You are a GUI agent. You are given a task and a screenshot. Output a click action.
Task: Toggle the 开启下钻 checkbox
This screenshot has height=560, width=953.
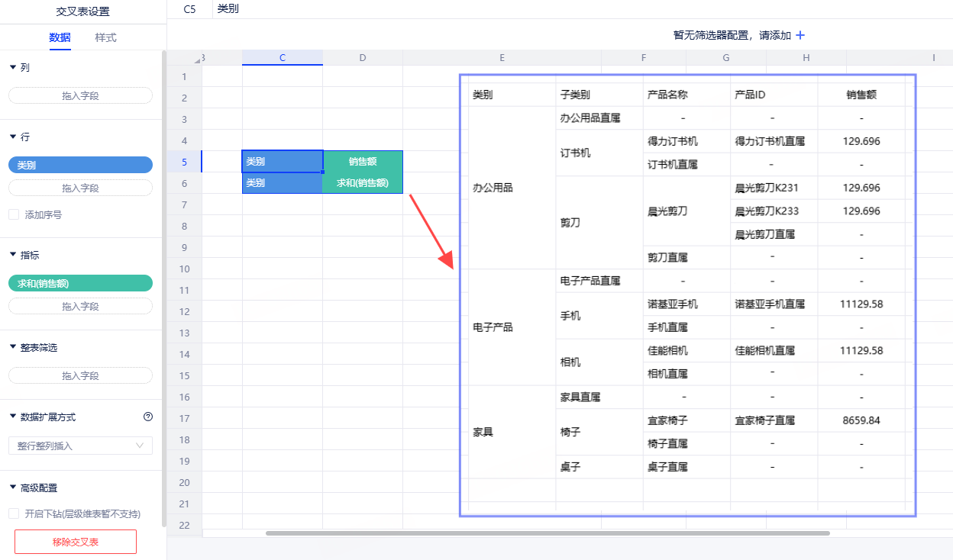[x=14, y=514]
